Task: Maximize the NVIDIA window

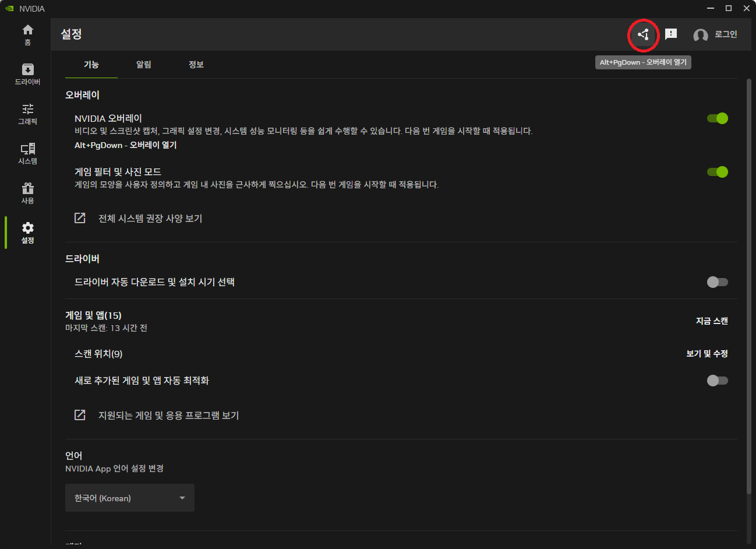Action: tap(729, 8)
